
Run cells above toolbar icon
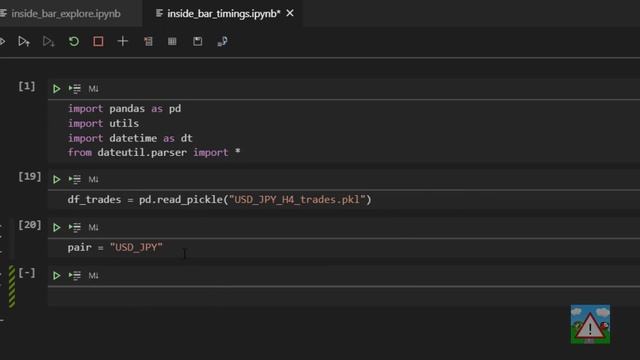click(x=24, y=41)
